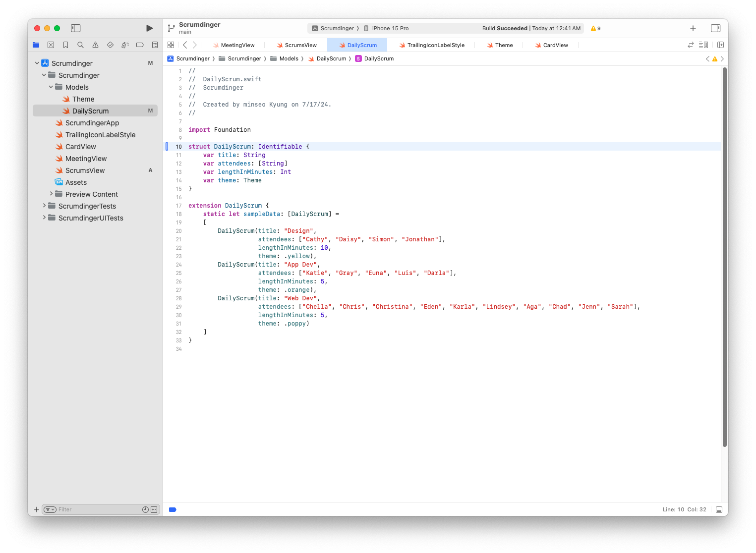756x553 pixels.
Task: Select the DailyScrum editor tab
Action: [357, 45]
